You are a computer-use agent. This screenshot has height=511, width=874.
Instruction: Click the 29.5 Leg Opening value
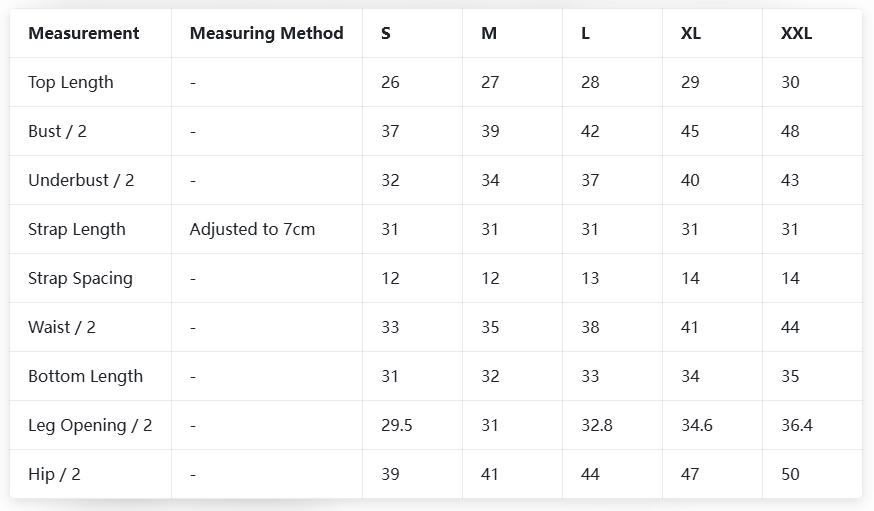397,425
